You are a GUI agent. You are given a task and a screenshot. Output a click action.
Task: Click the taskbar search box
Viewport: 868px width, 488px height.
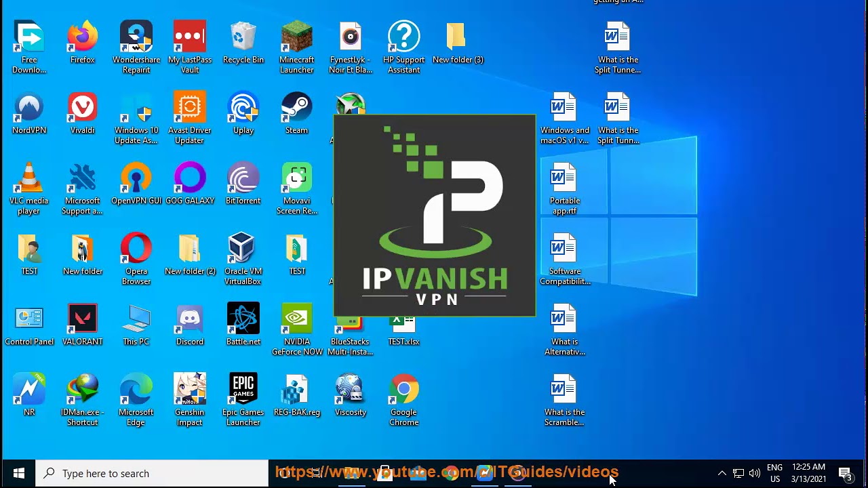(152, 473)
